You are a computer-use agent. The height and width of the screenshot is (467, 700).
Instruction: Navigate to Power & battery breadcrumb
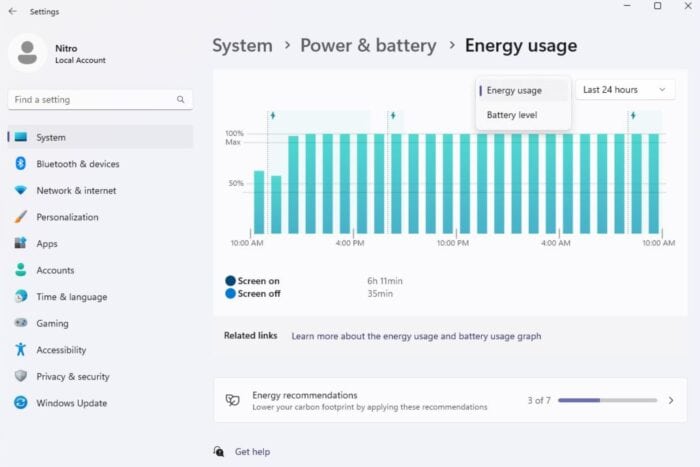[x=368, y=46]
